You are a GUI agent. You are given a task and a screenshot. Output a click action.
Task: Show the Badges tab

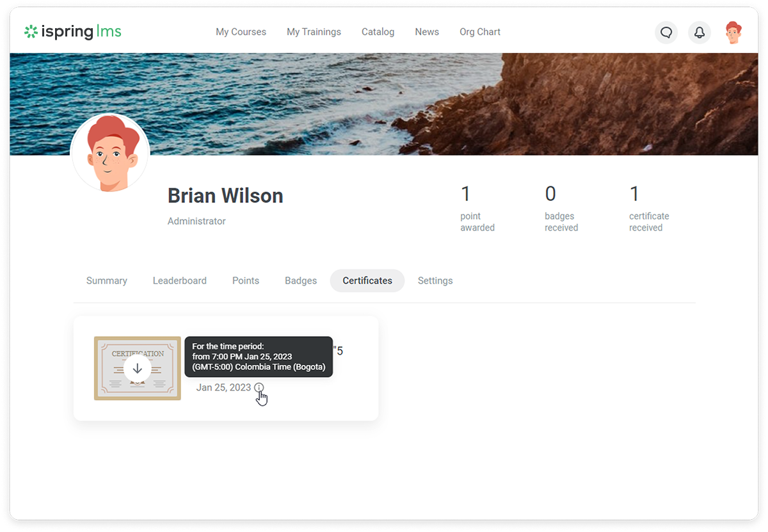click(x=301, y=280)
